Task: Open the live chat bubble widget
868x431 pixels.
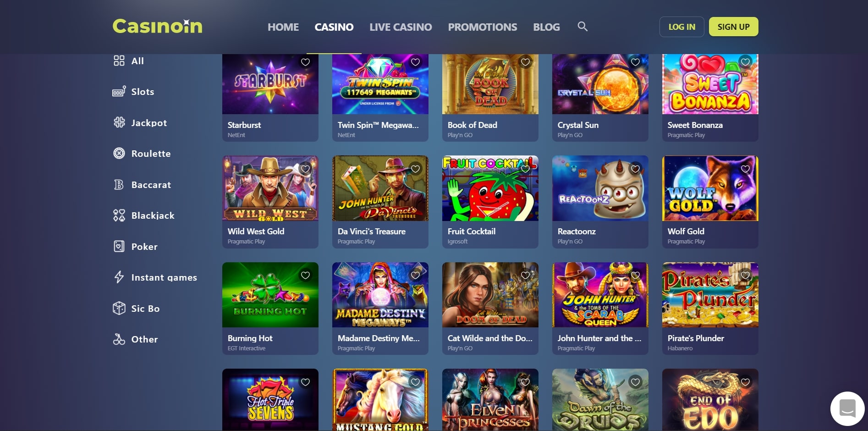Action: [847, 409]
